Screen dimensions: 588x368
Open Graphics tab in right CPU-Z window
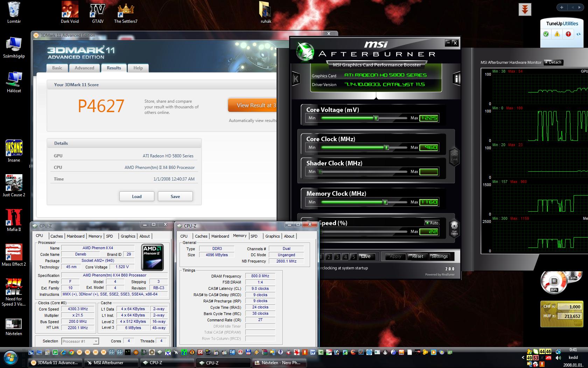272,236
